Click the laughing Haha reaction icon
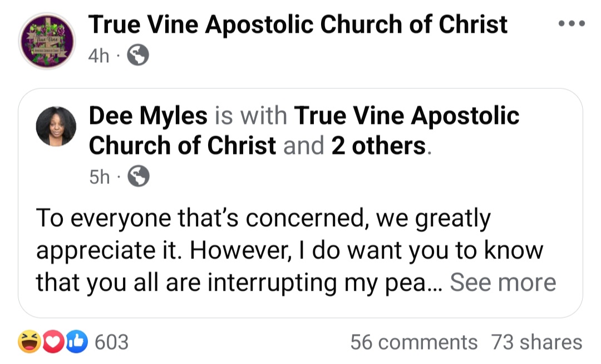The height and width of the screenshot is (364, 601). click(28, 342)
